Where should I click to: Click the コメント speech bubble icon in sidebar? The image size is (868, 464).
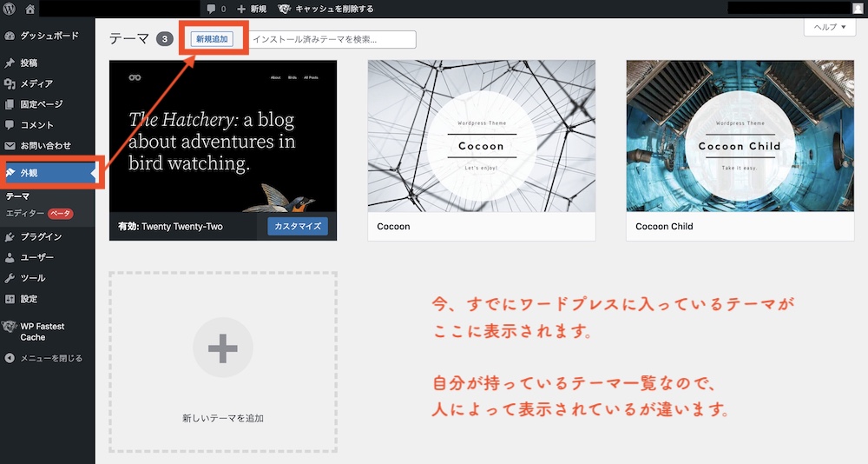point(10,125)
